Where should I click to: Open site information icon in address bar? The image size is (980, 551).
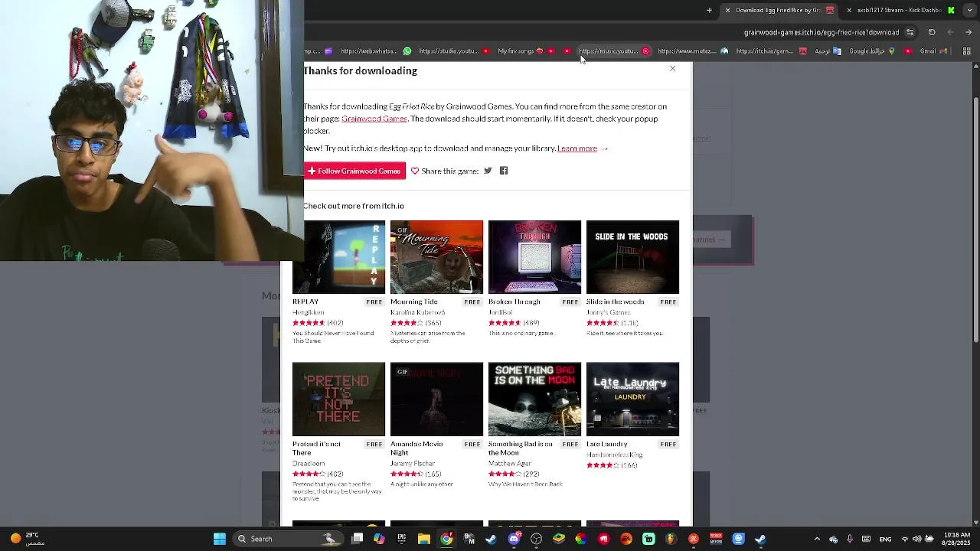910,32
